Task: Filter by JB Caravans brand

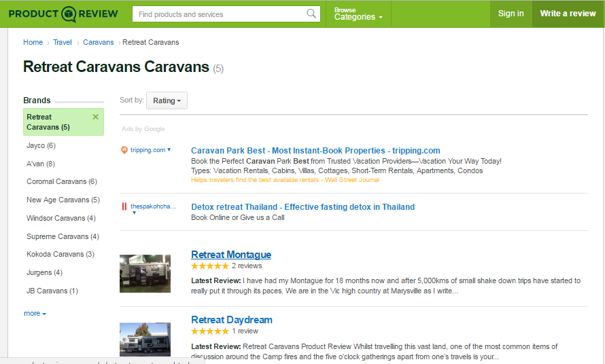Action: coord(52,291)
